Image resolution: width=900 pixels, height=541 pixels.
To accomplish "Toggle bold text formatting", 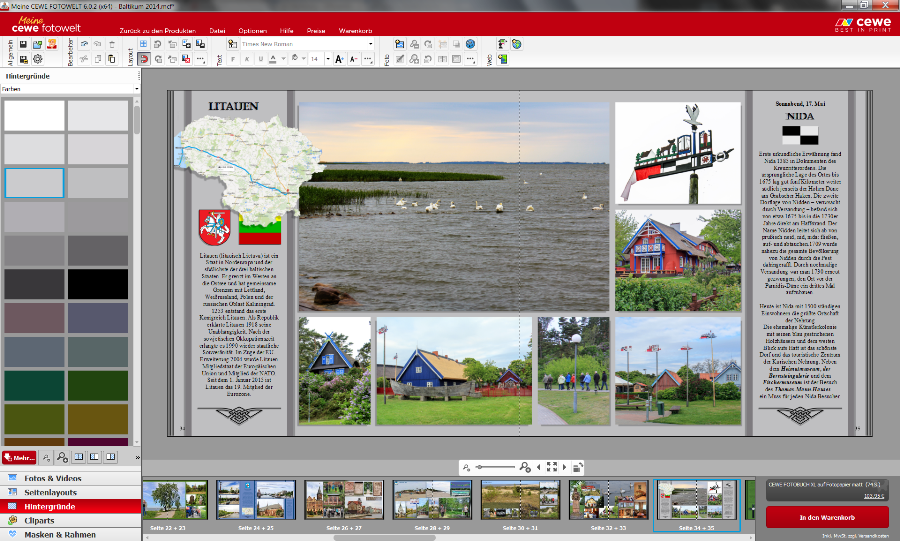I will (x=232, y=60).
